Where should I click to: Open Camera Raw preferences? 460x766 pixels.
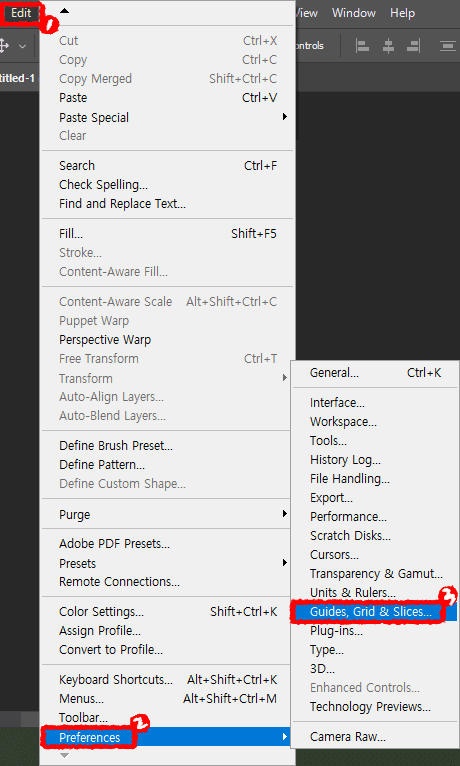click(375, 737)
